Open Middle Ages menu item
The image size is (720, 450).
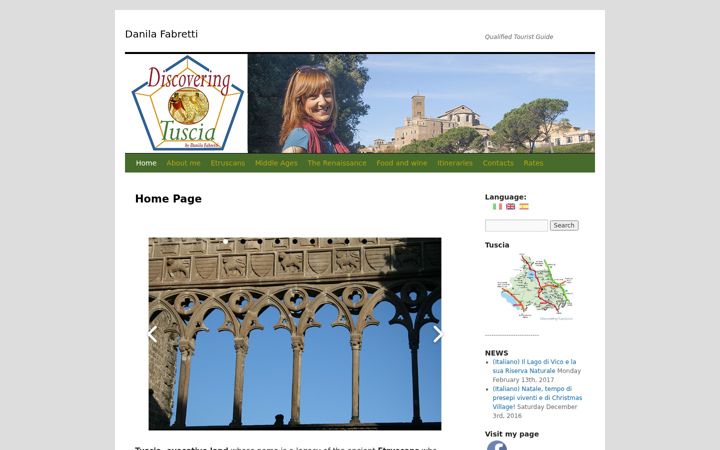pyautogui.click(x=276, y=163)
